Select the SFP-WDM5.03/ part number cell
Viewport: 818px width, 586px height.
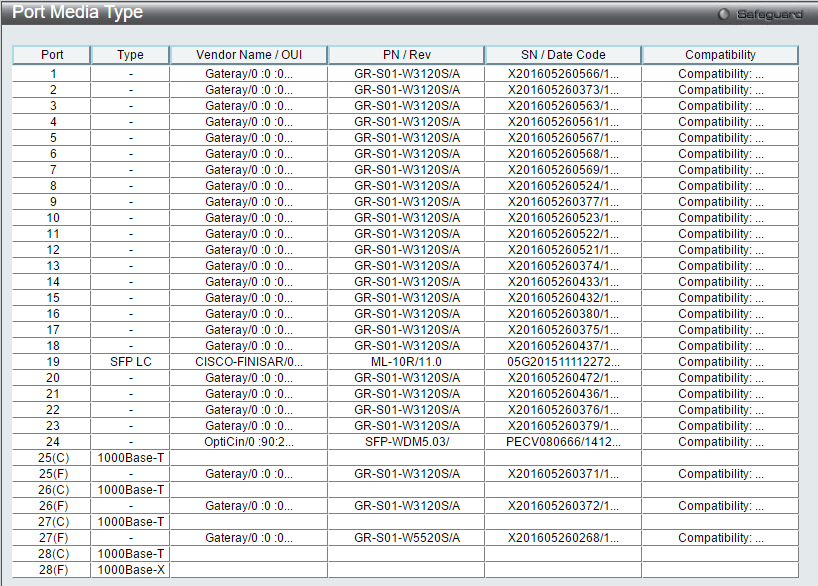[406, 442]
